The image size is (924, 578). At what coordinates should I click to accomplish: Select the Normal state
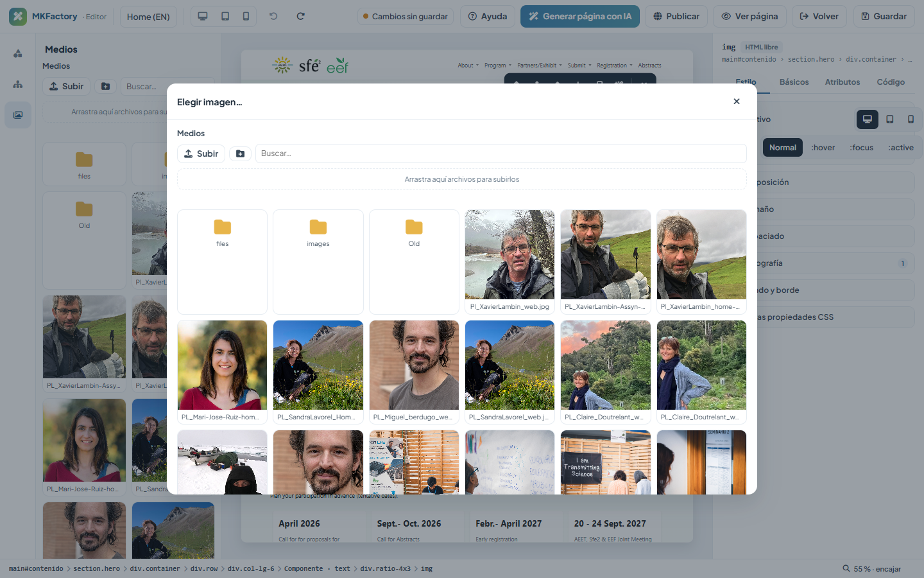point(783,147)
